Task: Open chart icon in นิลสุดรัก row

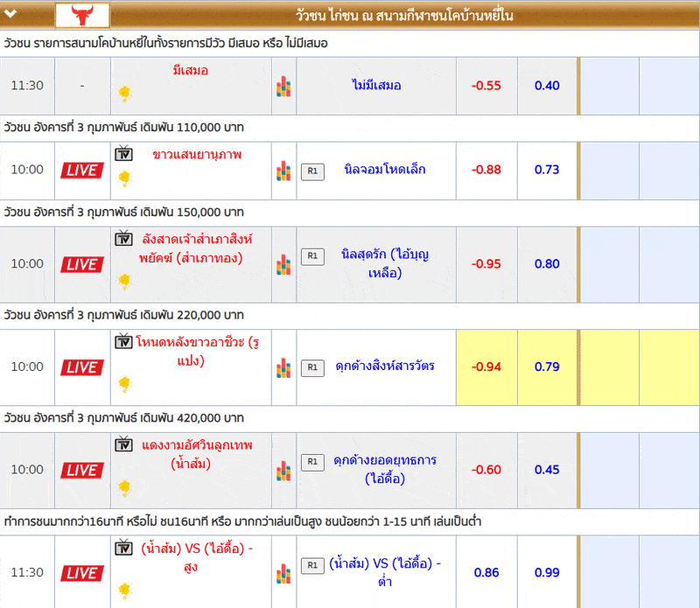Action: coord(283,264)
